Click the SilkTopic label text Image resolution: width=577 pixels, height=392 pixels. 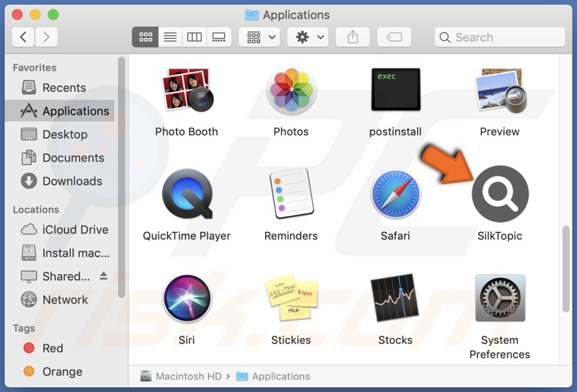coord(500,236)
